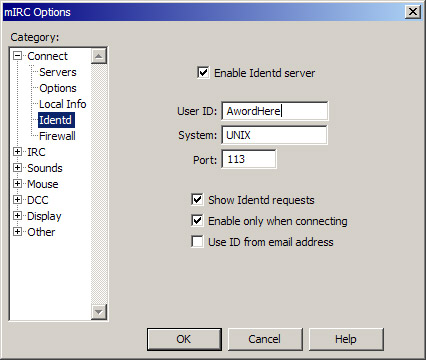
Task: Expand the Other category
Action: click(17, 232)
